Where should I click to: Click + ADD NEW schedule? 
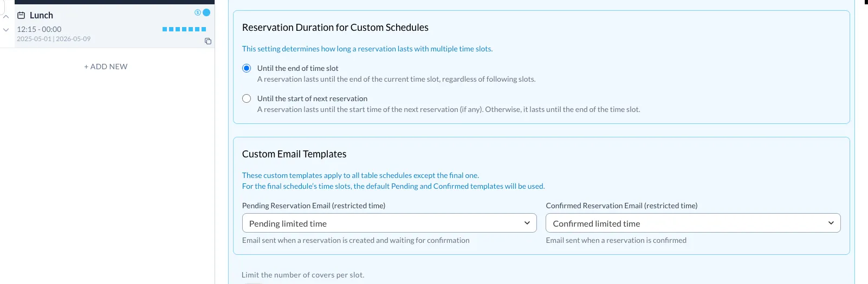click(106, 67)
